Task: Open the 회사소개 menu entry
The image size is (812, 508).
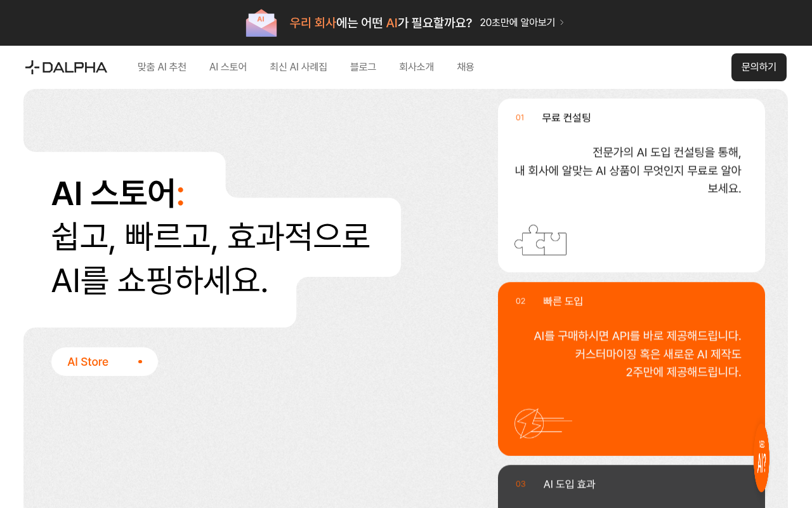Action: pos(416,67)
